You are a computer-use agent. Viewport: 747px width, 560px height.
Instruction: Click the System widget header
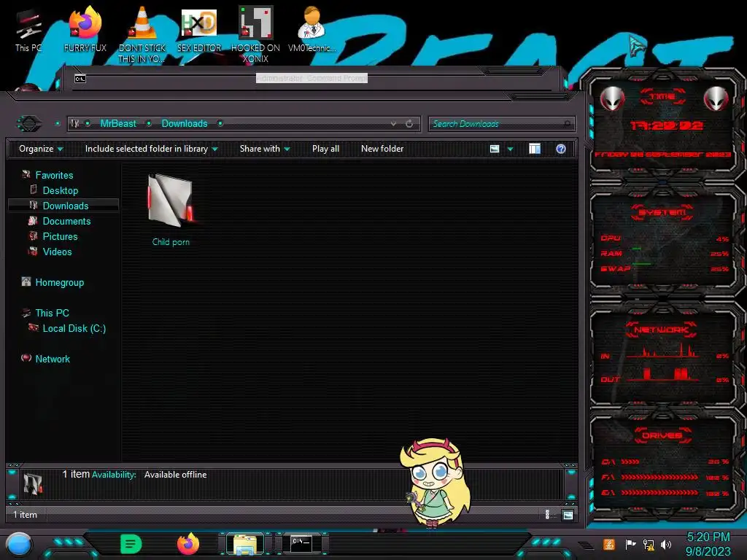[662, 212]
